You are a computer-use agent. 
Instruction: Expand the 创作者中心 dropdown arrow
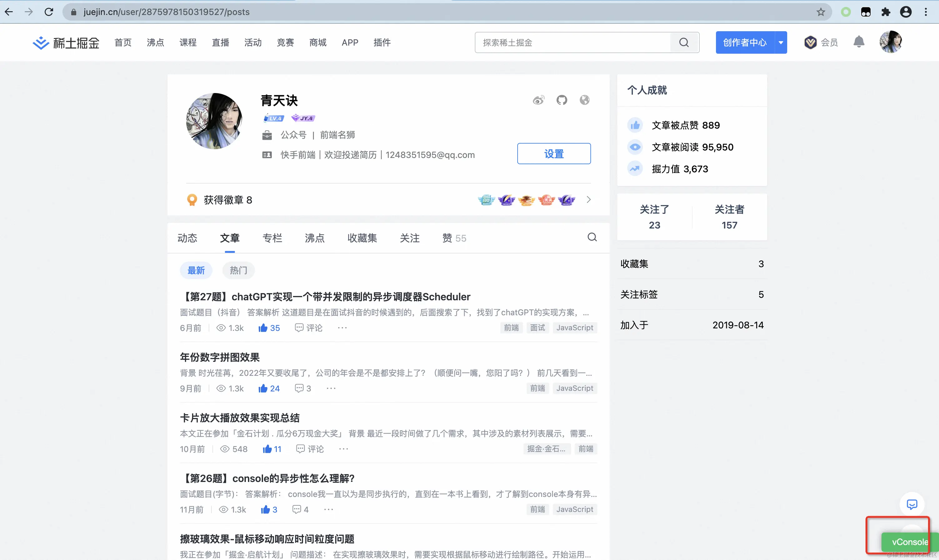tap(781, 43)
